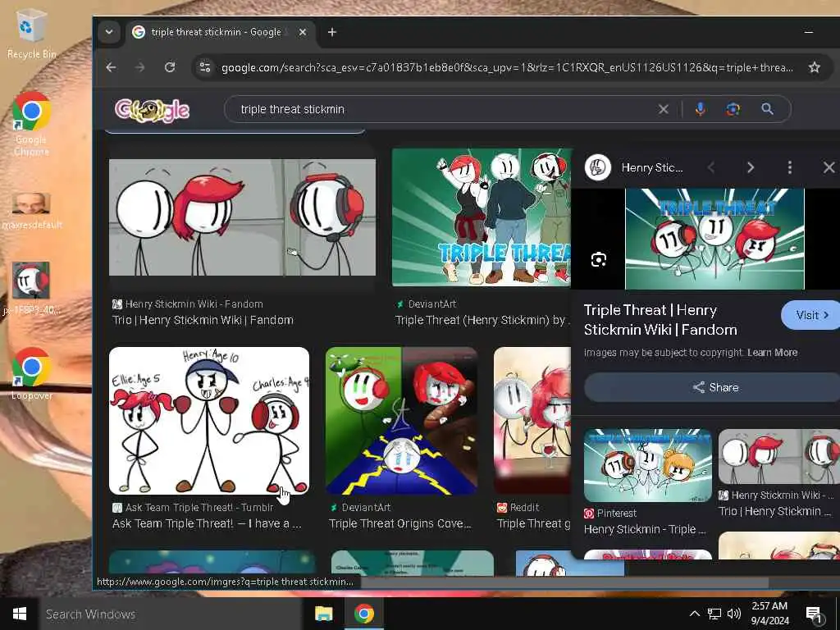The image size is (840, 630).
Task: Click the Lens icon on preview image
Action: [598, 260]
